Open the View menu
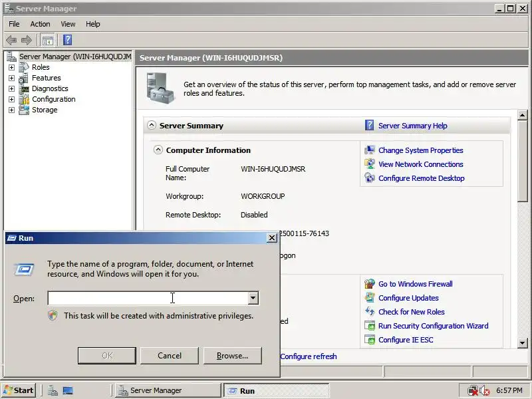This screenshot has height=399, width=532. point(68,24)
